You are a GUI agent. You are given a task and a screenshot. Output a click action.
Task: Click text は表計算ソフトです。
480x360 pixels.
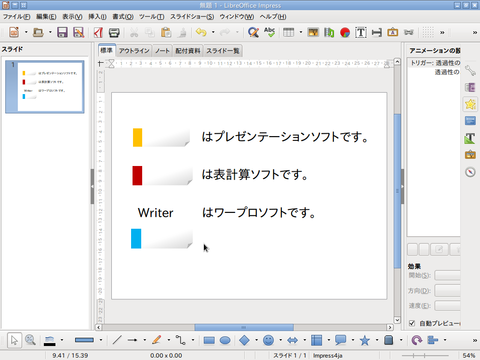coord(255,175)
